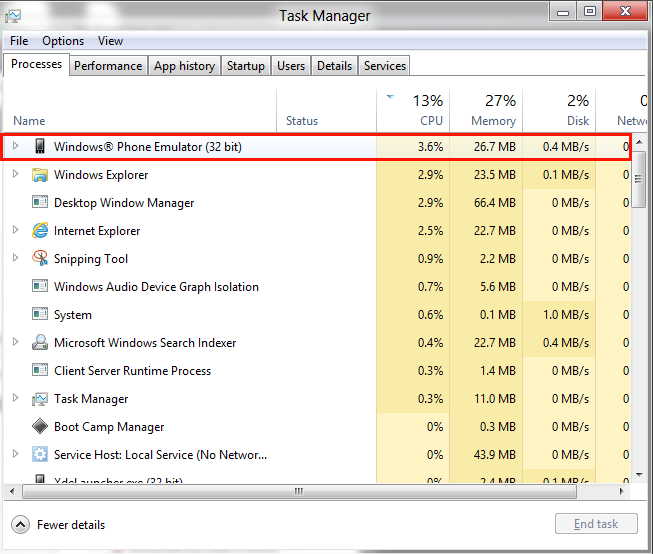This screenshot has width=653, height=554.
Task: Click the Desktop Window Manager process icon
Action: (x=40, y=202)
